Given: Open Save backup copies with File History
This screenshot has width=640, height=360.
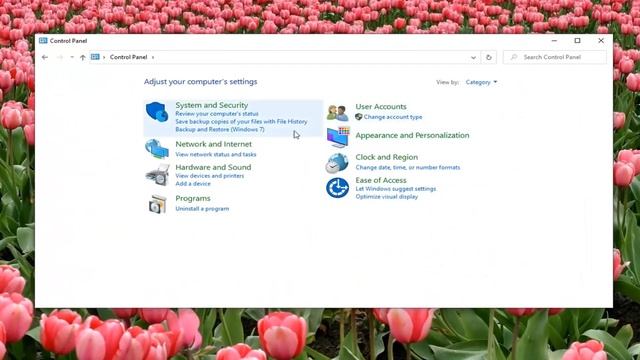Looking at the screenshot, I should pos(241,122).
